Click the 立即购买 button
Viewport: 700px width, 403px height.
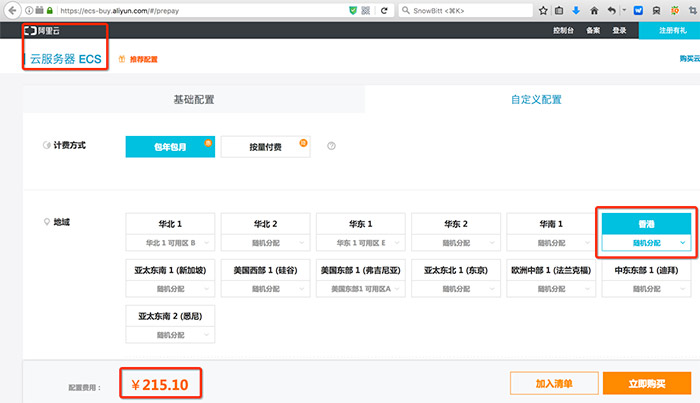point(646,382)
